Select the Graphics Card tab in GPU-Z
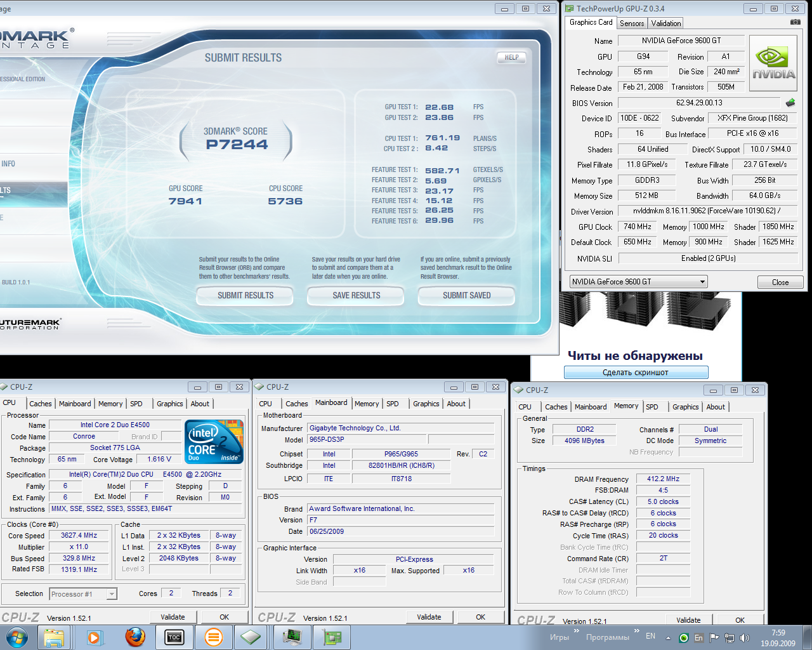This screenshot has width=812, height=650. 591,22
